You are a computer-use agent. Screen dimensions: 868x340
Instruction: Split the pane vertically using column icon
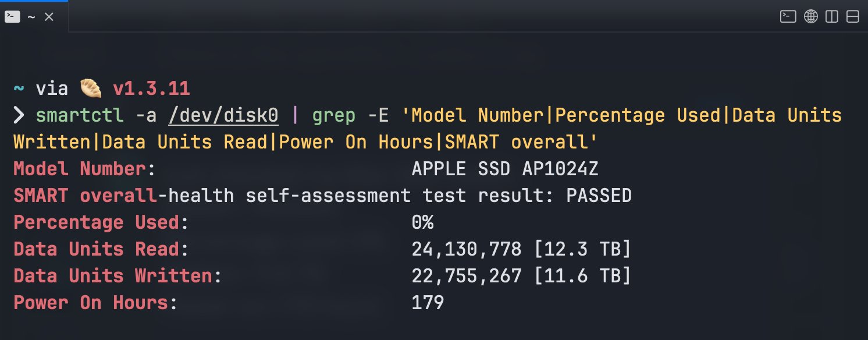tap(832, 17)
